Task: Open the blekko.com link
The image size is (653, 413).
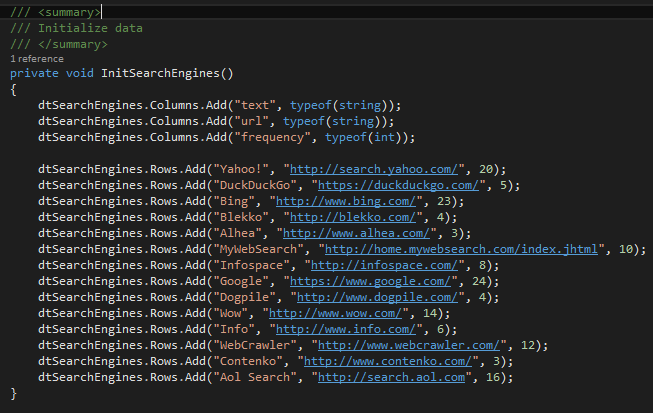Action: (353, 217)
